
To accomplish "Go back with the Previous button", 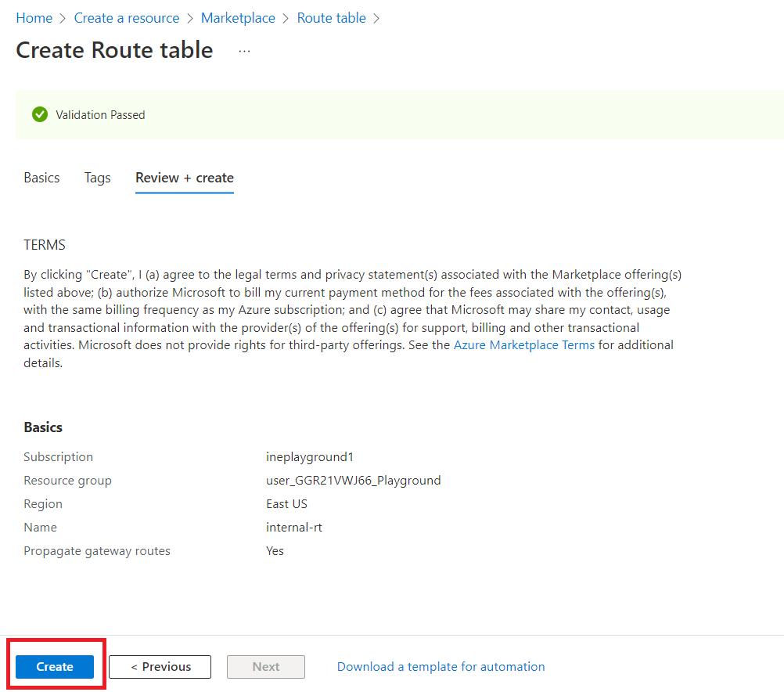I will (160, 667).
